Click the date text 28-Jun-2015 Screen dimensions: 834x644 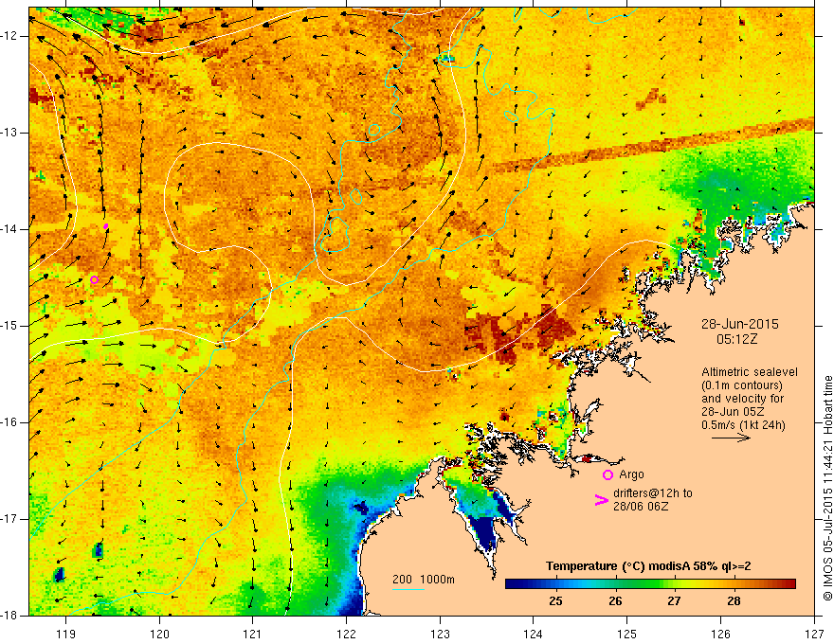pos(740,324)
